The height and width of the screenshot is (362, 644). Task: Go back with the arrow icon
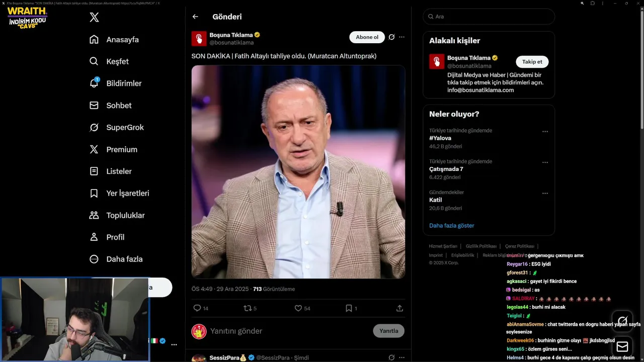195,17
